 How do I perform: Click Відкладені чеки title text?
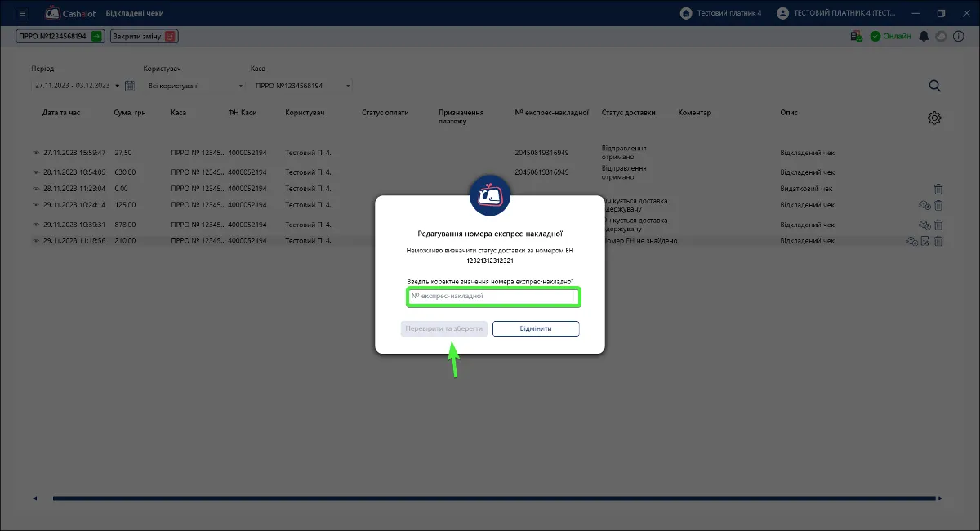(135, 13)
